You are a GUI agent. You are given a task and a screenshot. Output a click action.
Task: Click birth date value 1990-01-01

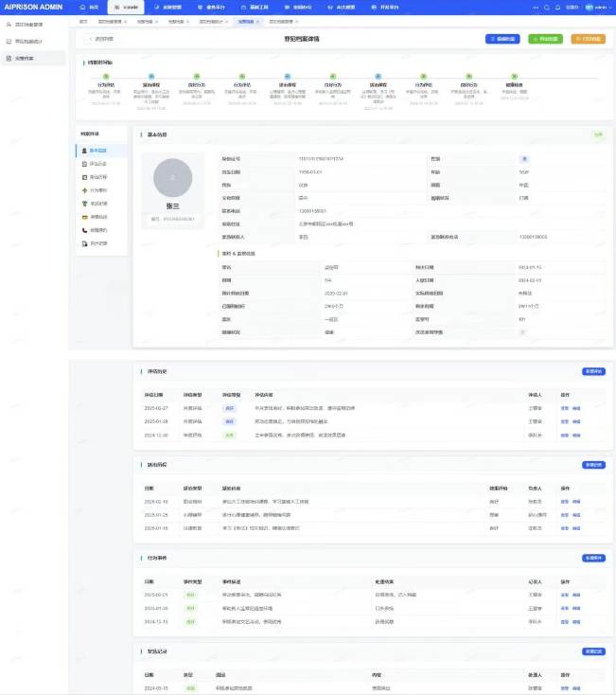tap(310, 172)
